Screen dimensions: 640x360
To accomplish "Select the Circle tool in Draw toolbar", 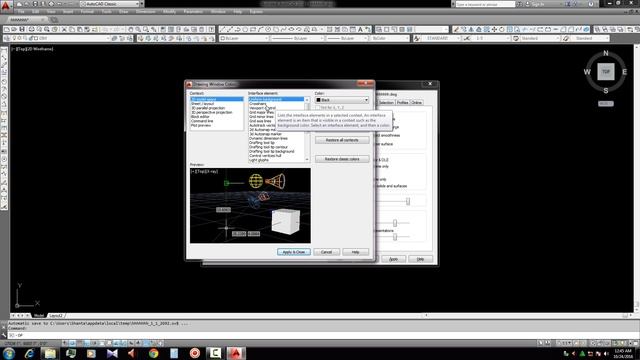I will tap(268, 29).
